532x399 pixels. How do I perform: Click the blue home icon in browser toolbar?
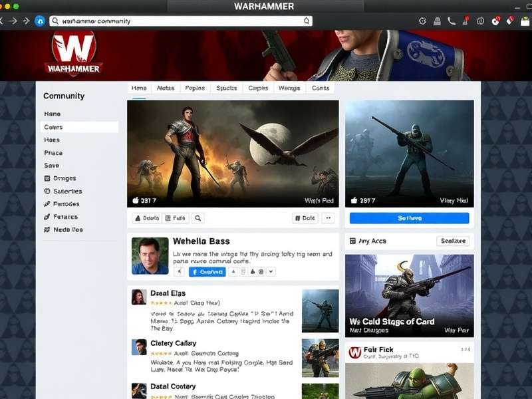coord(40,21)
